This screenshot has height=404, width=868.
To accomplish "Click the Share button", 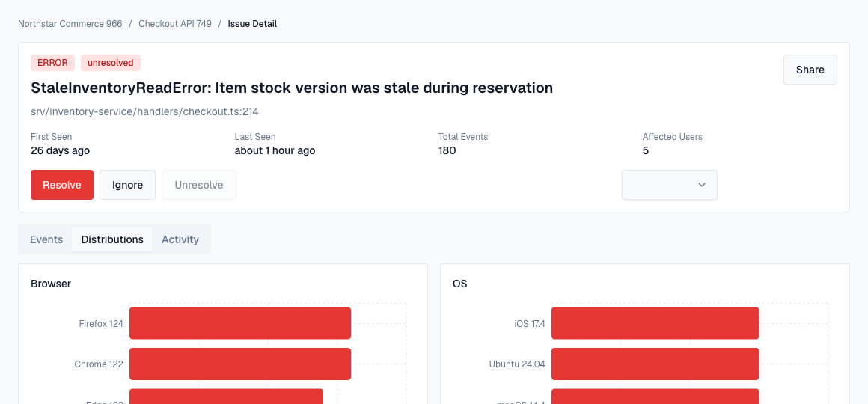I will point(810,70).
